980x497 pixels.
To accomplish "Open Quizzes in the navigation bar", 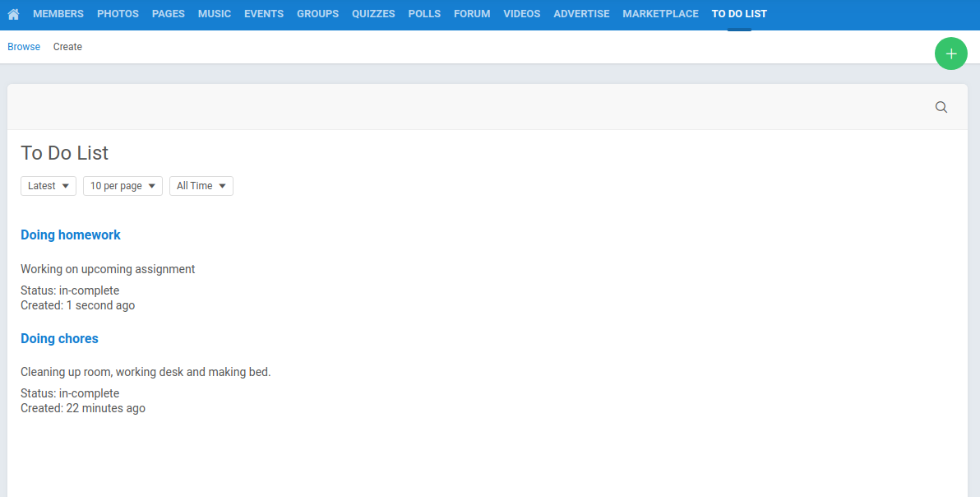I will coord(373,14).
